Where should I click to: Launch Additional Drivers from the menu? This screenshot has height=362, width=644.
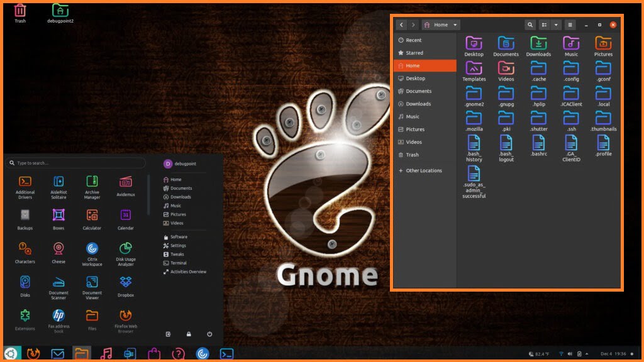click(x=25, y=187)
